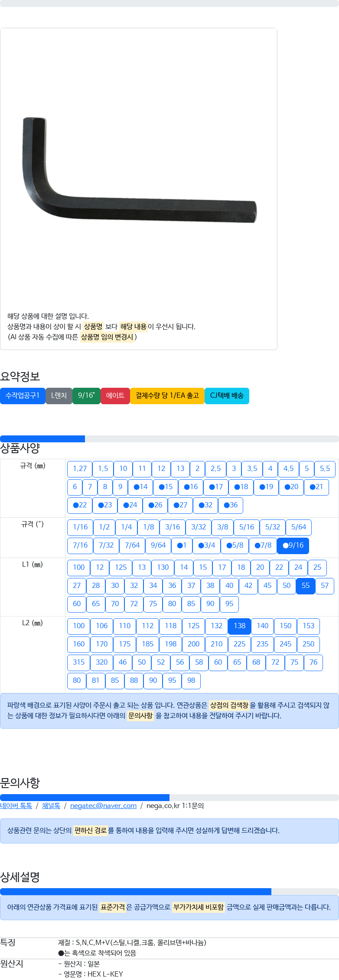Viewport: 339px width, 980px height.
Task: Open the 채널톡 chat link
Action: pos(51,806)
